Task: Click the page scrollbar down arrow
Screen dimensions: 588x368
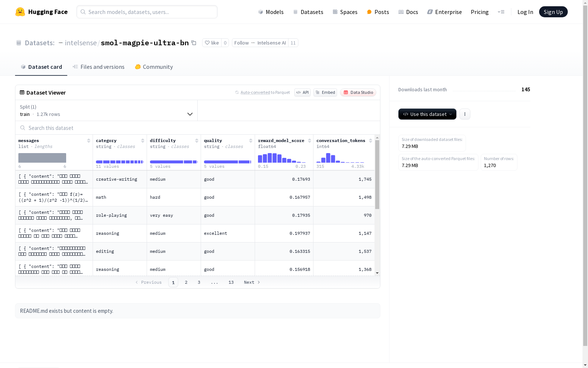Action: click(x=585, y=365)
